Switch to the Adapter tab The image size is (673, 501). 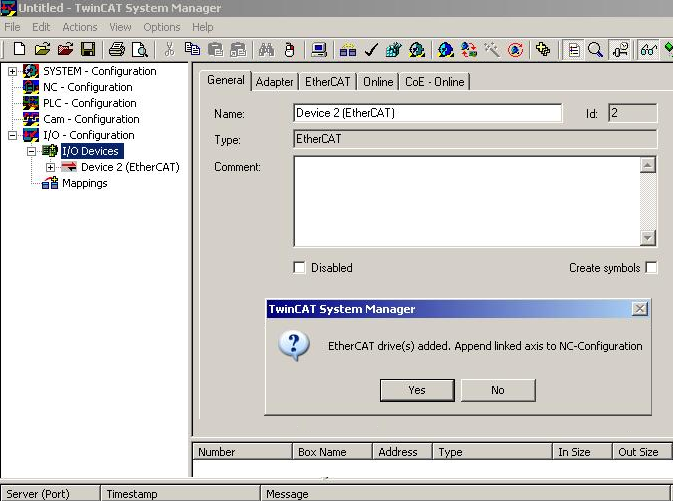click(x=274, y=82)
